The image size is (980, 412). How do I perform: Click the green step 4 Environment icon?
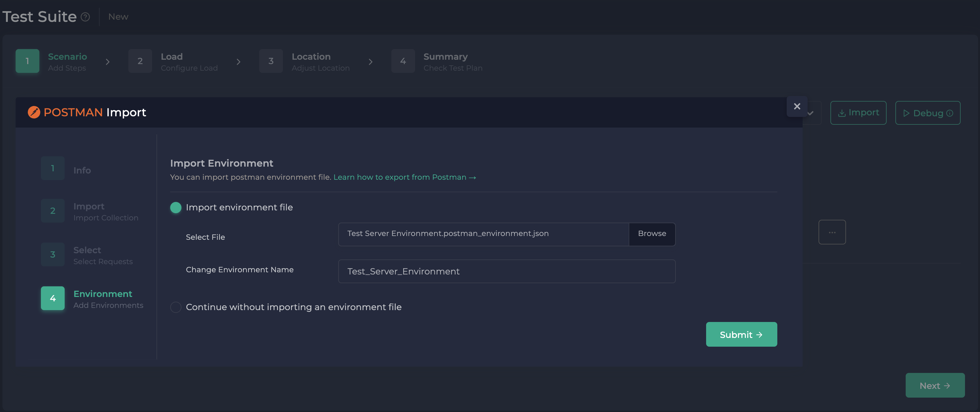[52, 298]
